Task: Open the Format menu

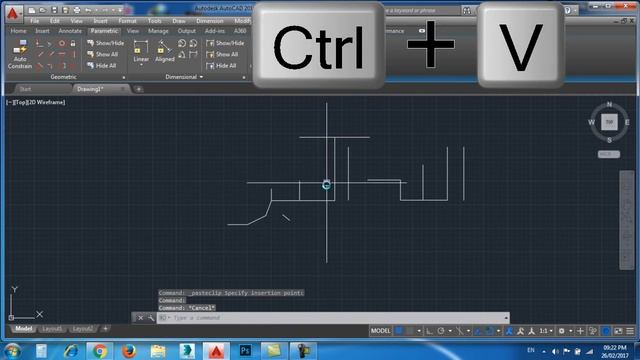Action: coord(127,21)
